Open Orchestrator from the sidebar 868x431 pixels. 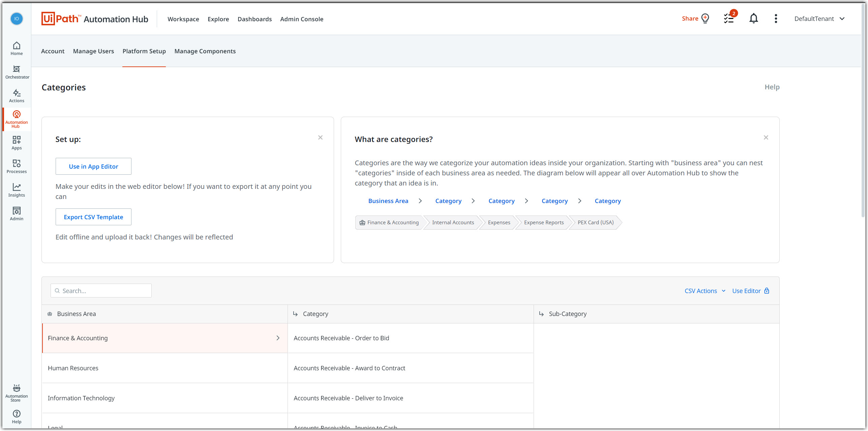coord(17,72)
